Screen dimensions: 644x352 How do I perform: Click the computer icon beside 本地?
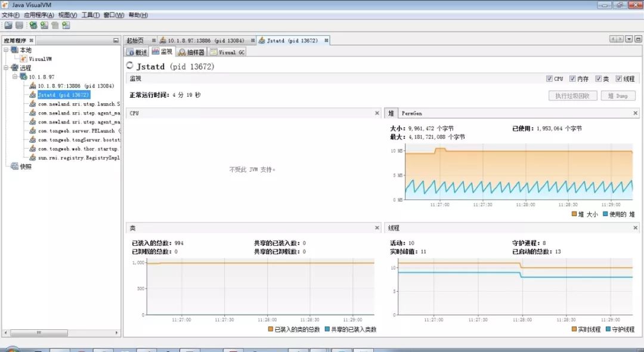(15, 50)
